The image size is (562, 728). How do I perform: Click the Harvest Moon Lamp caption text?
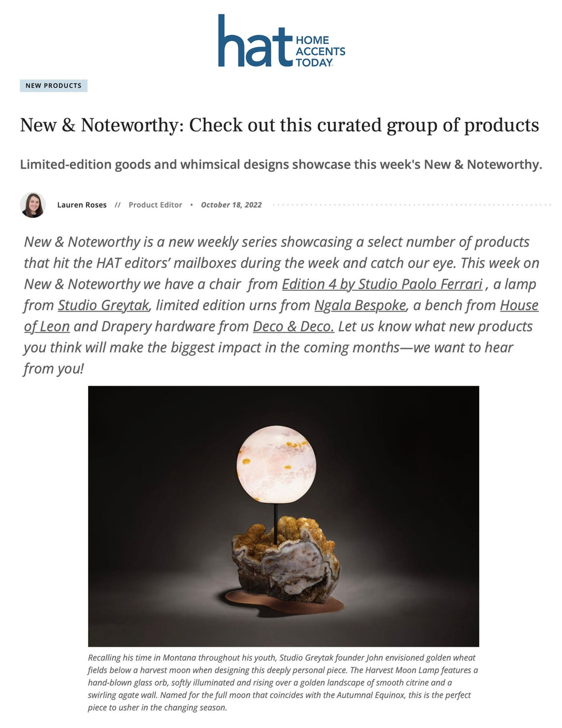(x=283, y=682)
